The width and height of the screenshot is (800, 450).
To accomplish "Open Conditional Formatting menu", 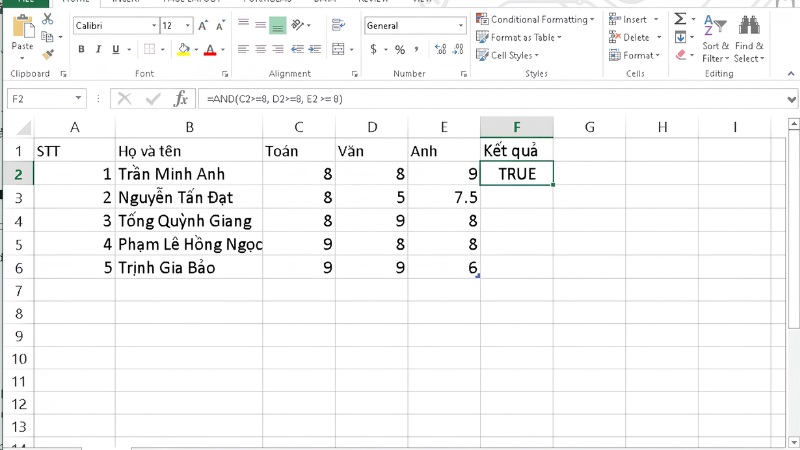I will (x=535, y=19).
